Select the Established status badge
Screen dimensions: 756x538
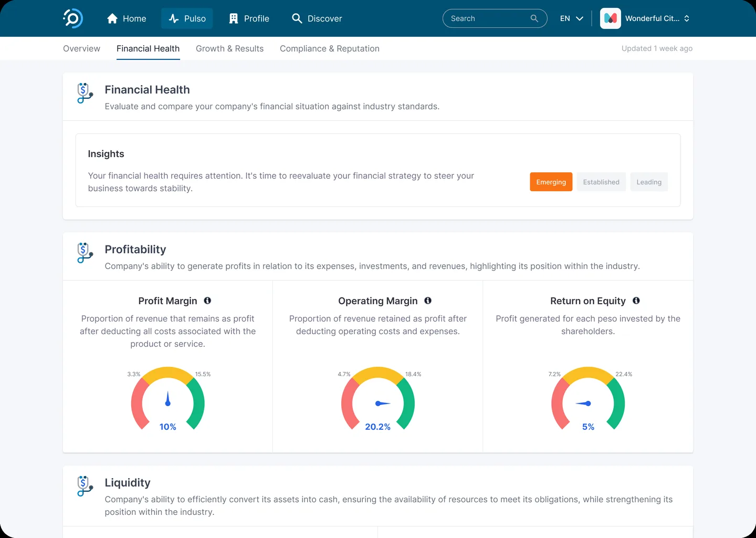(601, 182)
